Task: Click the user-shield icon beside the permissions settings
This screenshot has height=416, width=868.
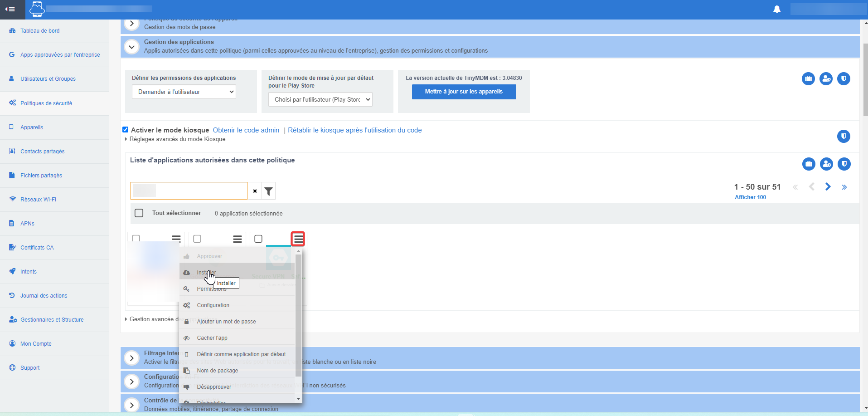Action: point(826,79)
